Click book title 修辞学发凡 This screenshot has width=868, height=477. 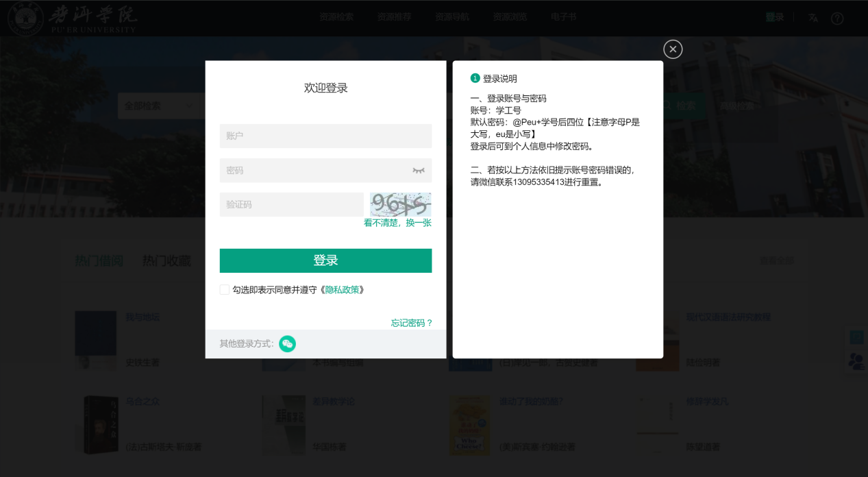tap(707, 402)
